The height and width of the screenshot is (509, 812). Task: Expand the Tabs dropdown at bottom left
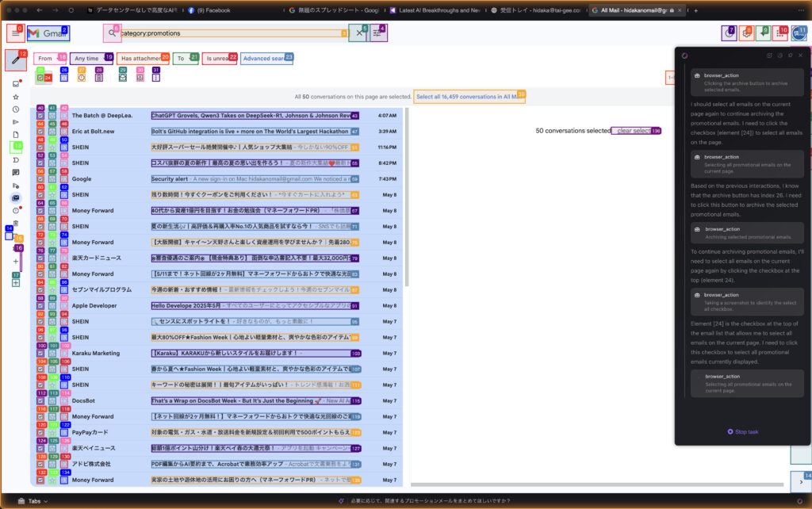(x=33, y=501)
